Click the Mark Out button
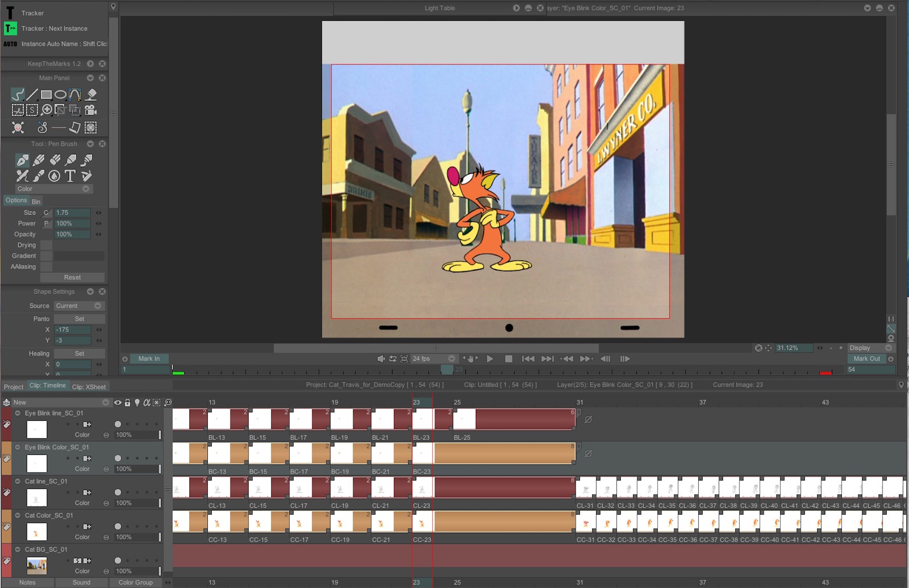909x588 pixels. 867,359
